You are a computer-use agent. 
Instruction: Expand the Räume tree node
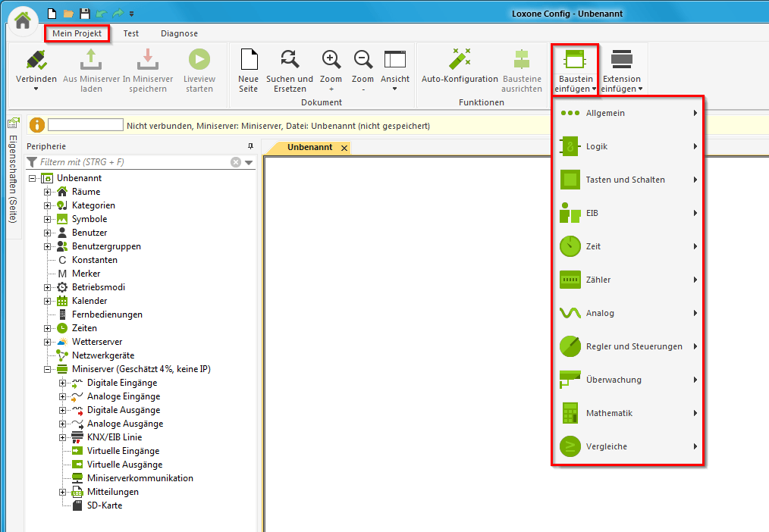48,192
